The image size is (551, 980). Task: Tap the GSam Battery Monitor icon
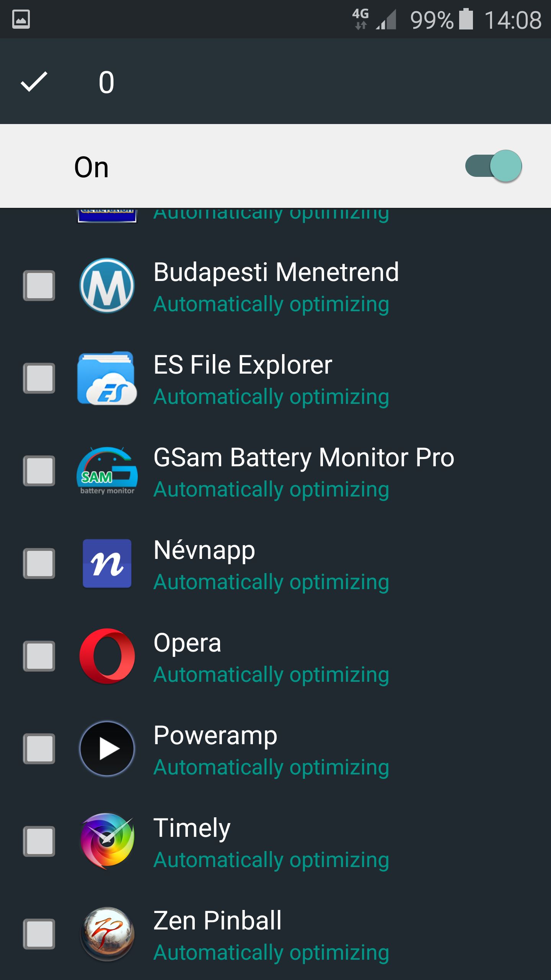tap(107, 471)
